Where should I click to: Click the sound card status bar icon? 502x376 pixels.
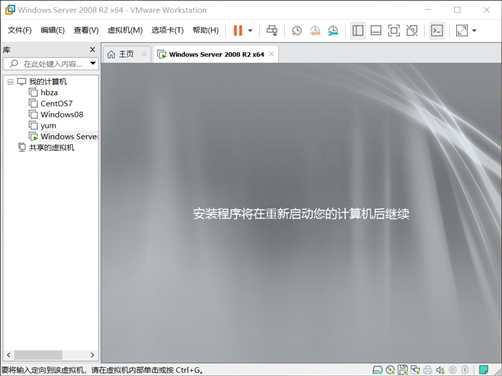click(440, 369)
